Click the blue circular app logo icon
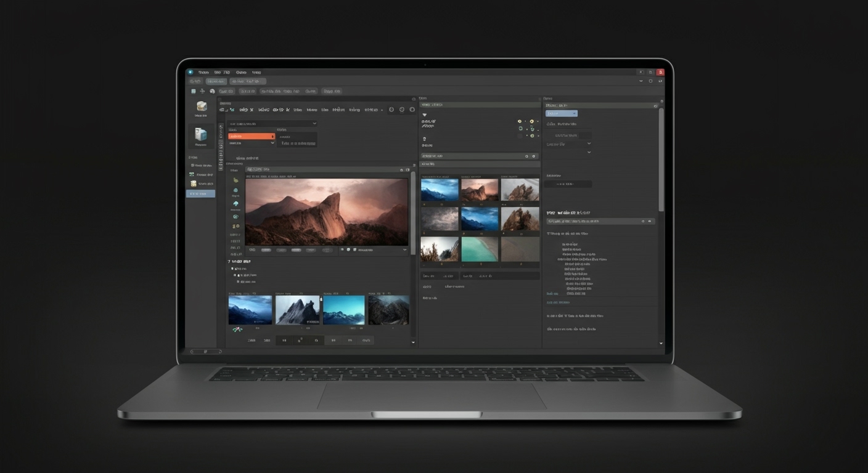The width and height of the screenshot is (868, 473). tap(190, 72)
